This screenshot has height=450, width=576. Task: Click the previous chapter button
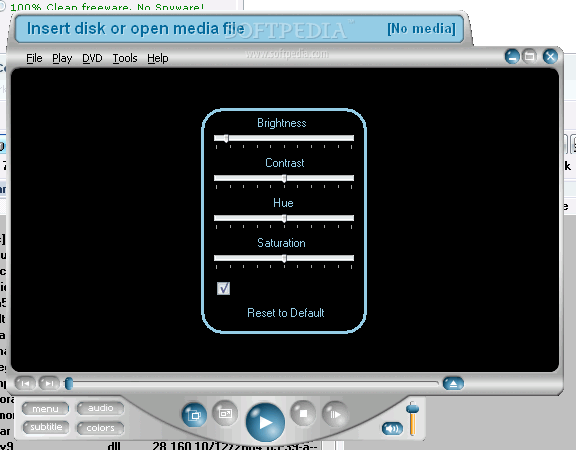[25, 384]
